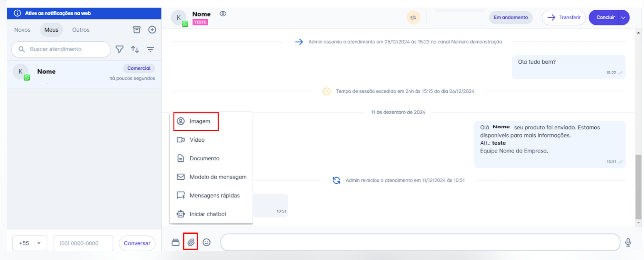644x260 pixels.
Task: Click the paperclip attachment icon
Action: coord(191,242)
